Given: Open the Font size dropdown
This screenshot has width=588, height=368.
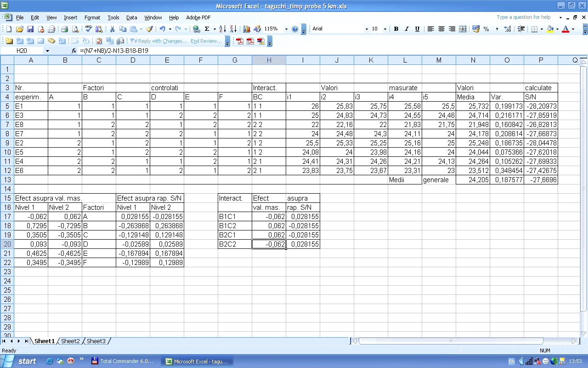Looking at the screenshot, I should 385,29.
